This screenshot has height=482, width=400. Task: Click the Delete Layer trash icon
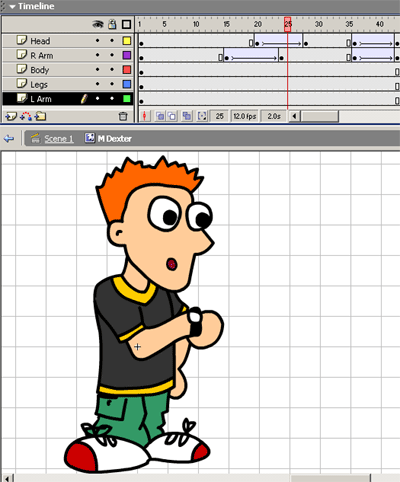[123, 116]
